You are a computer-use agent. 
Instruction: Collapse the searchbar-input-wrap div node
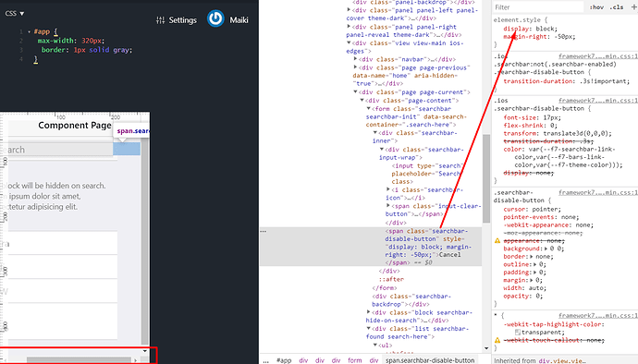tap(382, 150)
